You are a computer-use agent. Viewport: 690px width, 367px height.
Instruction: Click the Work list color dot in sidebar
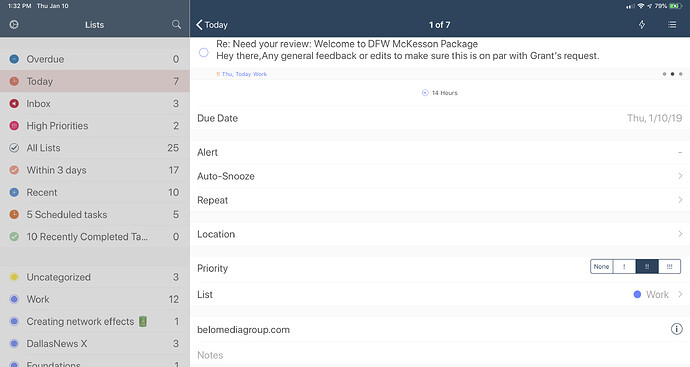pyautogui.click(x=14, y=299)
